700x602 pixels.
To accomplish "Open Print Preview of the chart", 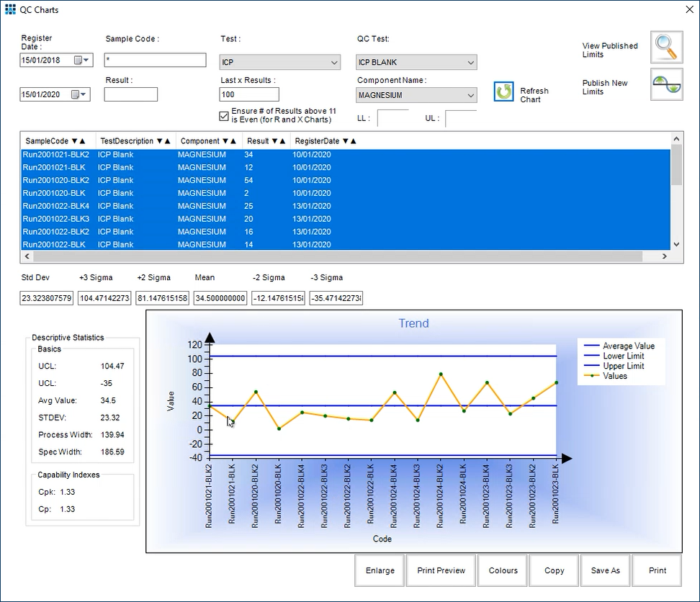I will (x=441, y=570).
